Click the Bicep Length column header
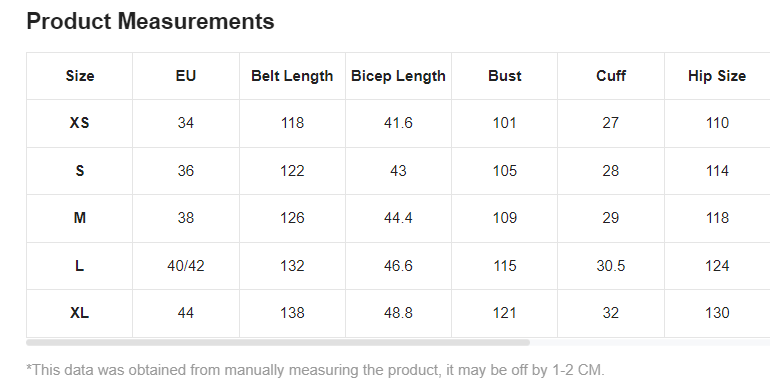This screenshot has width=770, height=387. [x=398, y=76]
